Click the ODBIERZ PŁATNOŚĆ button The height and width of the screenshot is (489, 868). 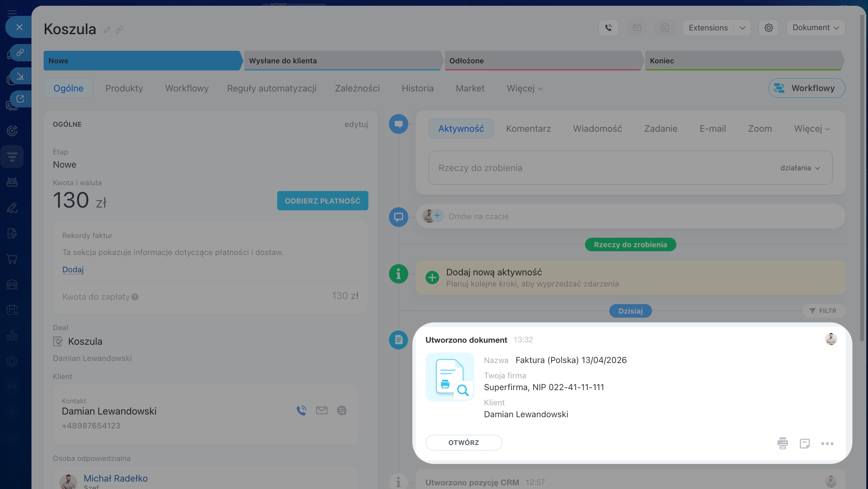click(322, 201)
